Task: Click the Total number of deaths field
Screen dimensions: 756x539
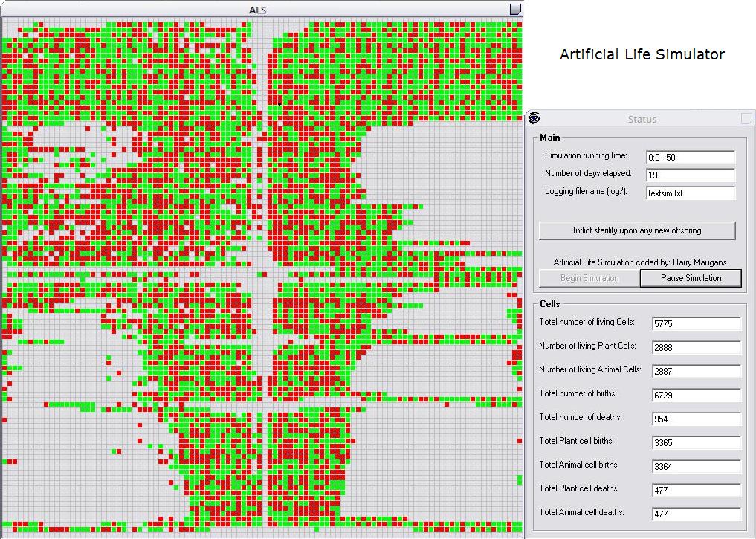Action: tap(697, 419)
